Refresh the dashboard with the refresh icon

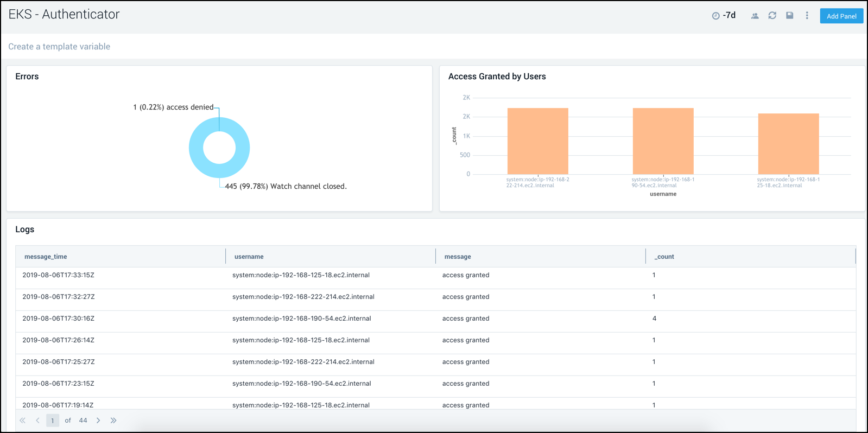772,16
